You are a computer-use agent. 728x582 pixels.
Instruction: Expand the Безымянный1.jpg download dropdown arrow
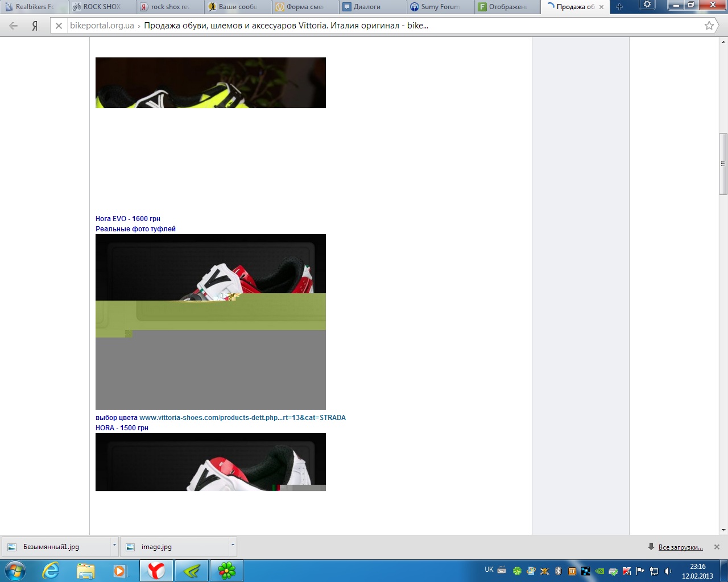(114, 546)
